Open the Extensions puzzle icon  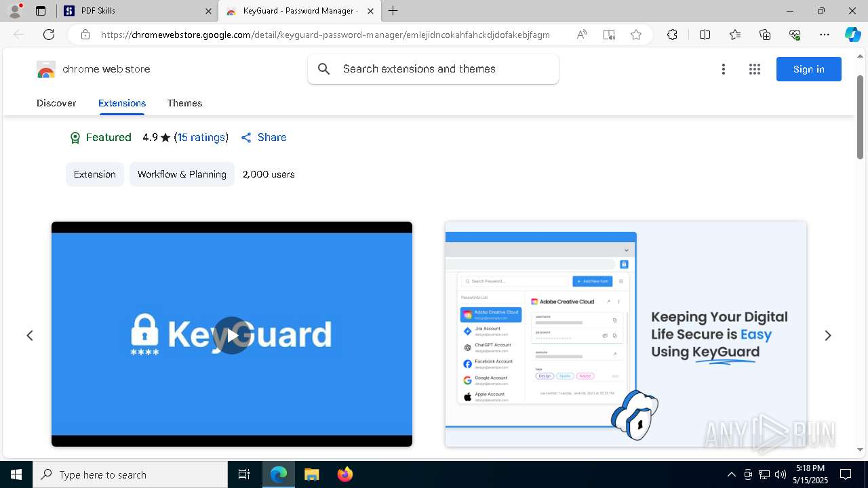[x=672, y=35]
